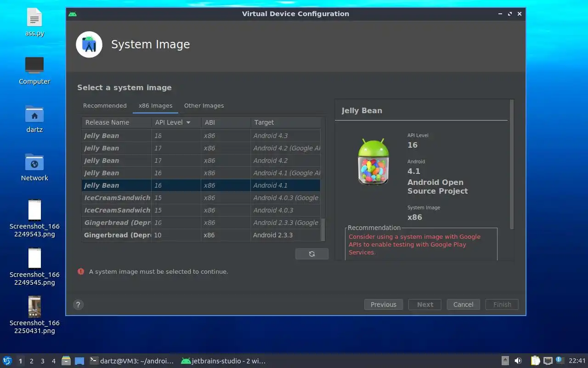Select IceCreamSandwich Android 4.0.3 row
The width and height of the screenshot is (588, 368).
tap(201, 210)
